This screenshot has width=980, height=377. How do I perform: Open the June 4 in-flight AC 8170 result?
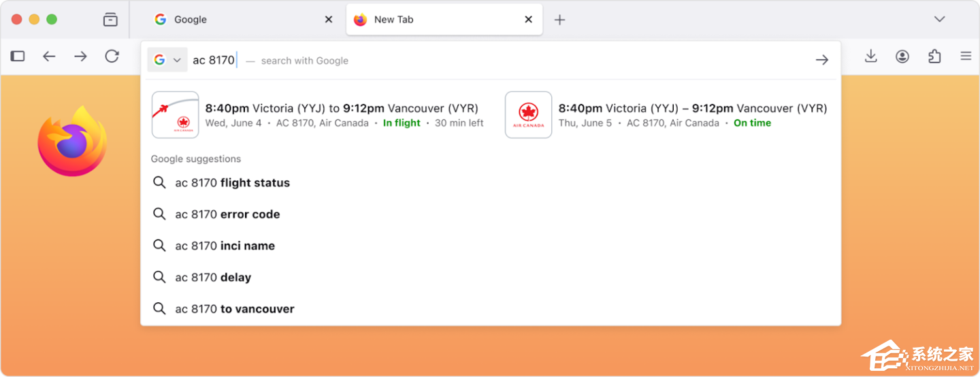point(318,115)
